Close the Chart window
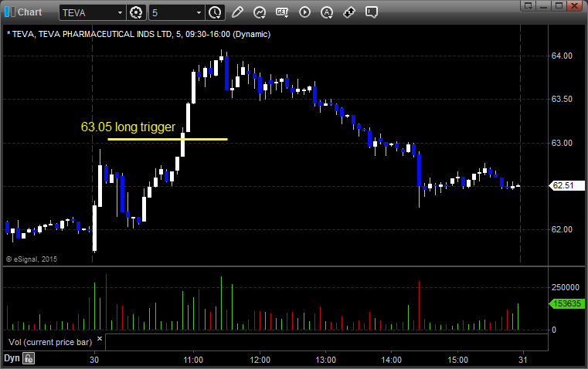 pyautogui.click(x=574, y=5)
